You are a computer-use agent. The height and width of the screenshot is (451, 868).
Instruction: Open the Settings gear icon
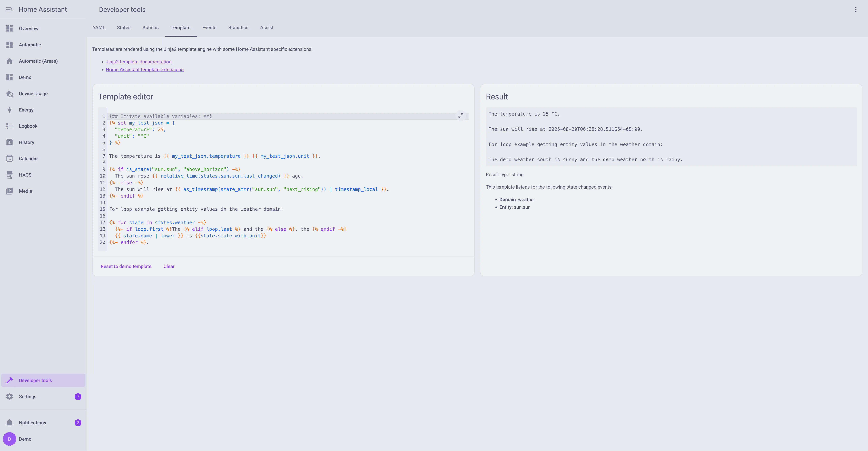[9, 397]
